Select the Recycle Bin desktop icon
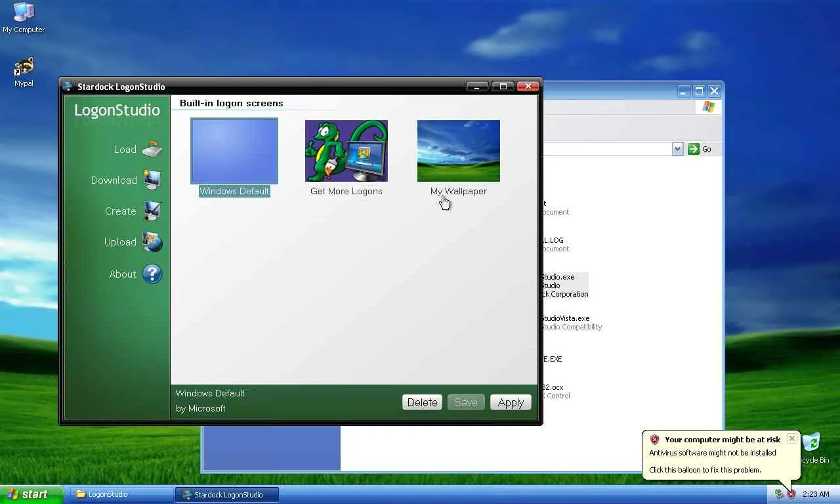 coord(812,448)
